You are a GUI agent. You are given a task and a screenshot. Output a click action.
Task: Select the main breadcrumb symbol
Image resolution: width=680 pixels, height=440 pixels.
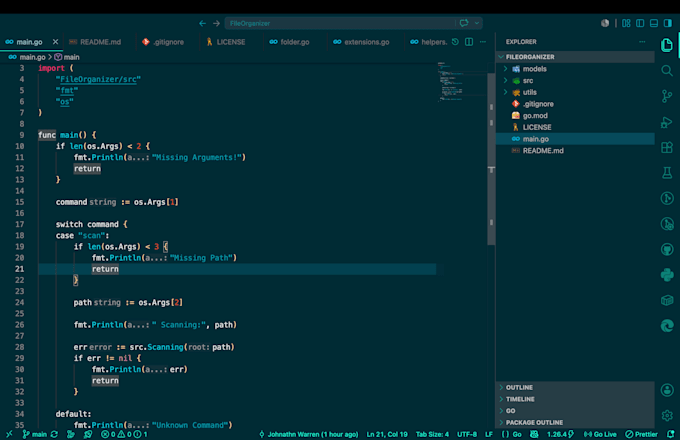(67, 57)
